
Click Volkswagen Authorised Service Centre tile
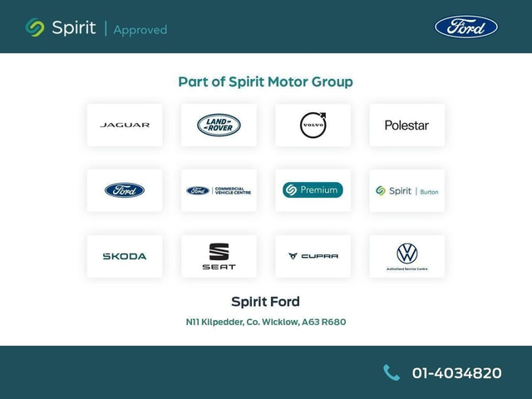406,256
